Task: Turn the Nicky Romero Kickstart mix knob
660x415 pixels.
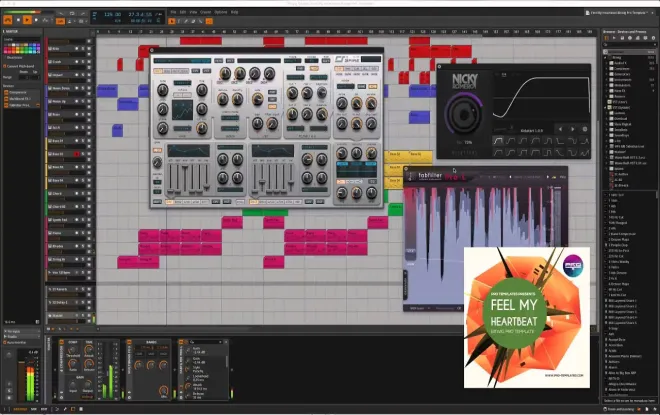Action: click(463, 114)
